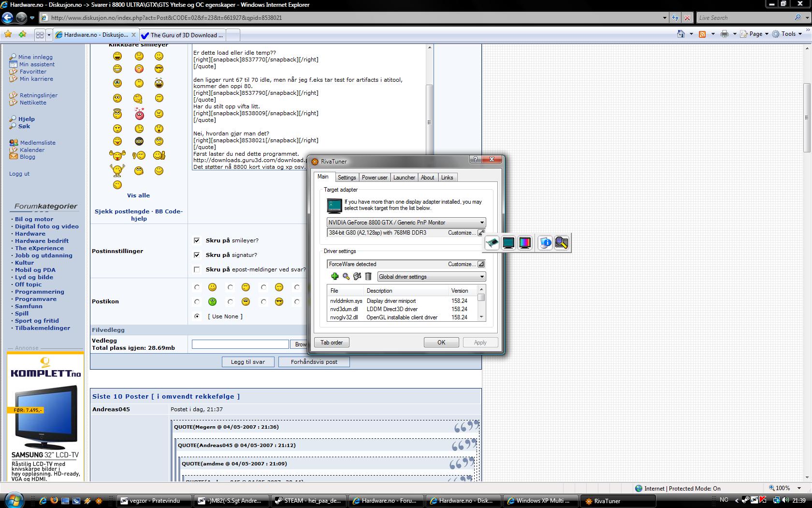Open the Live Search options dropdown arrow
812x508 pixels.
pos(807,18)
